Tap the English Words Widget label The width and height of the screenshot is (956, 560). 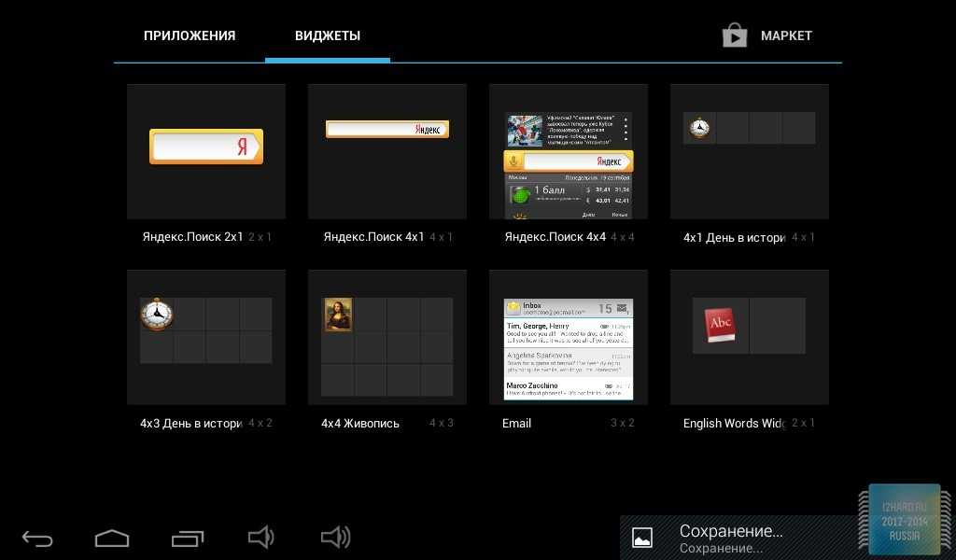734,424
